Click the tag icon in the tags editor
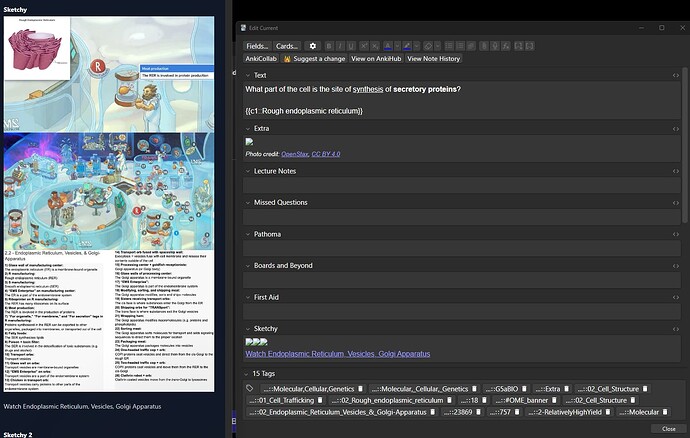The height and width of the screenshot is (438, 690). [x=250, y=388]
